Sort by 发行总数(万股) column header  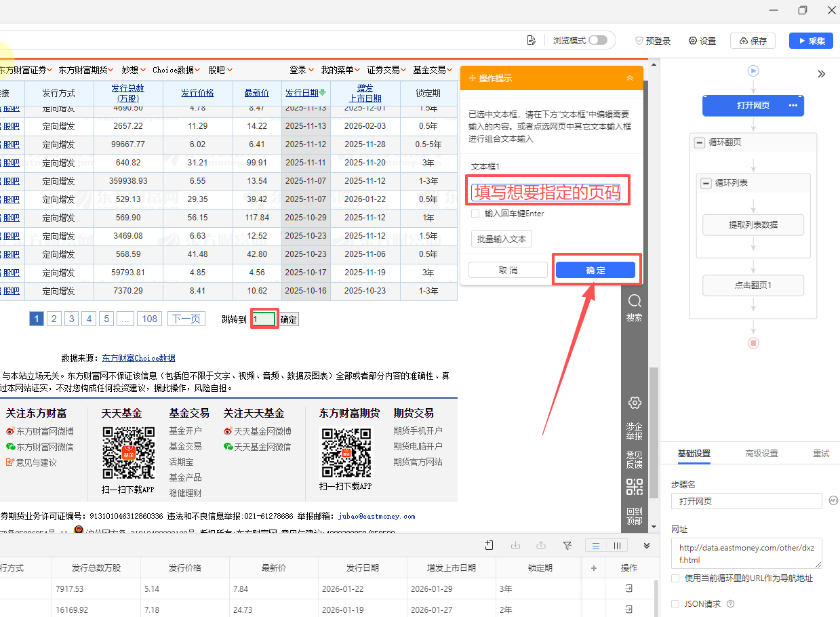(x=128, y=93)
